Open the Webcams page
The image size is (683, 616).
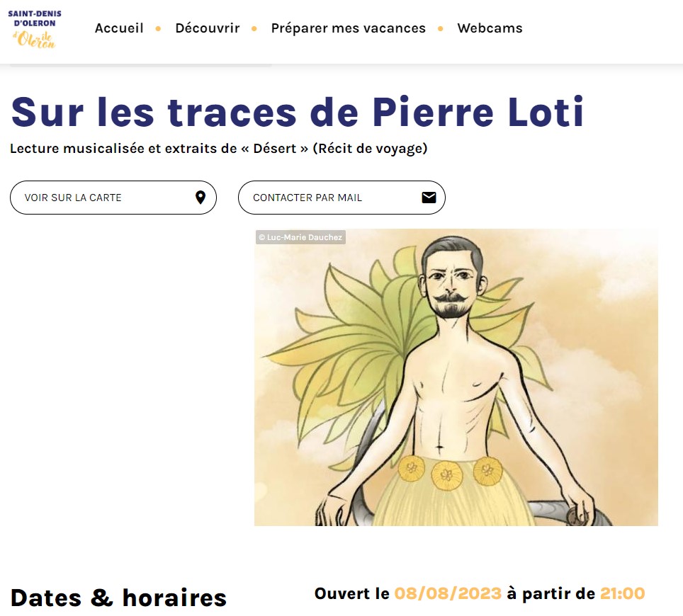[490, 28]
